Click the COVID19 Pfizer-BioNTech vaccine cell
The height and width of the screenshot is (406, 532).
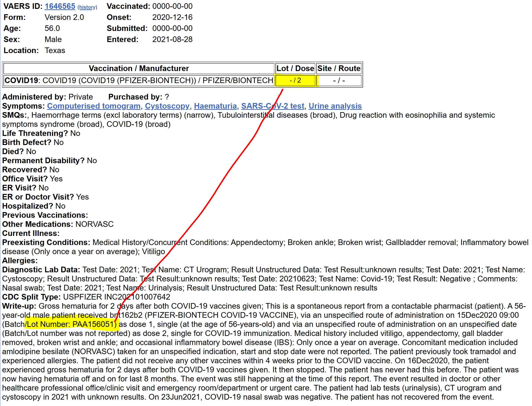tap(139, 80)
